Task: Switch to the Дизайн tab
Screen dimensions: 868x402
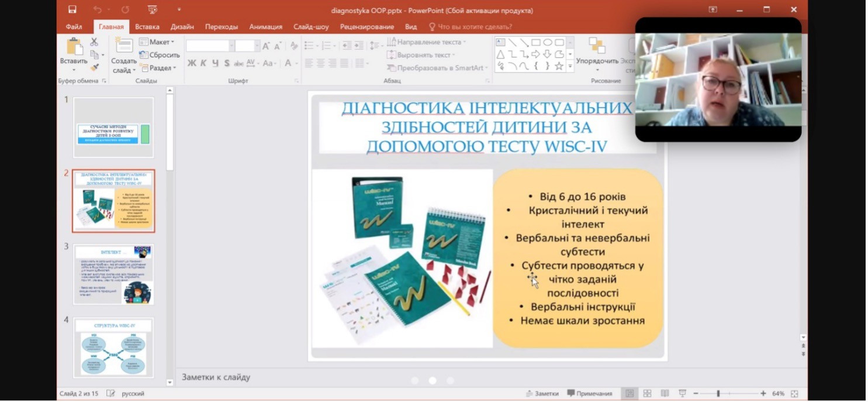Action: click(182, 27)
